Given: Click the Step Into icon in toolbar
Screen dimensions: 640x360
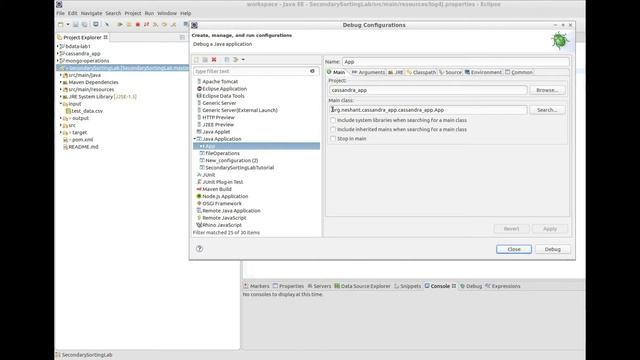Looking at the screenshot, I should point(156,24).
